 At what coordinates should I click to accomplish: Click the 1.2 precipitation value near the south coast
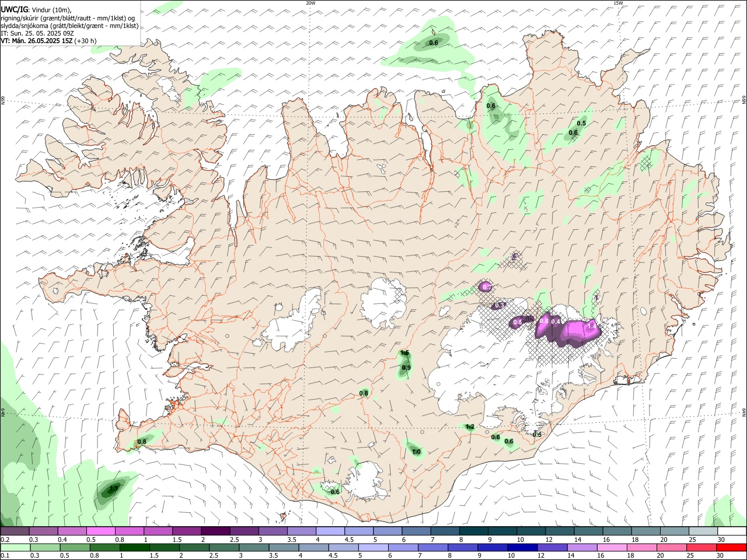(470, 427)
